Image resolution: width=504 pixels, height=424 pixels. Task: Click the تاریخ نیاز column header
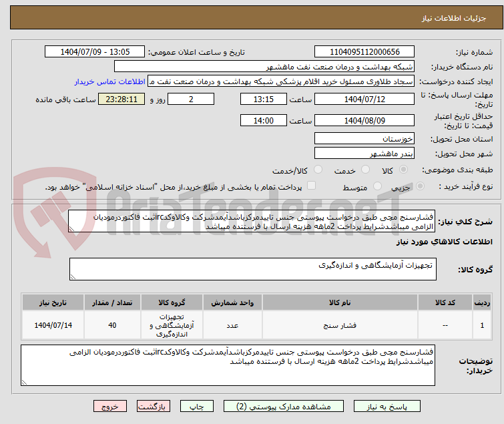[53, 302]
